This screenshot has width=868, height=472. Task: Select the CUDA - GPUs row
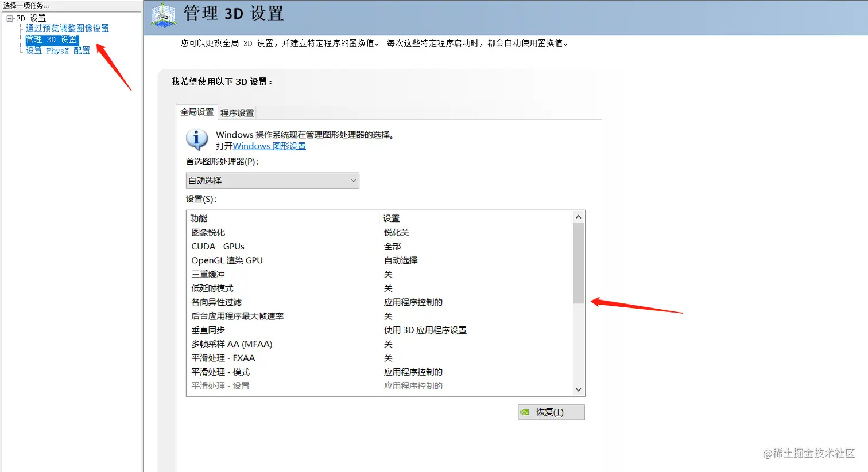379,247
